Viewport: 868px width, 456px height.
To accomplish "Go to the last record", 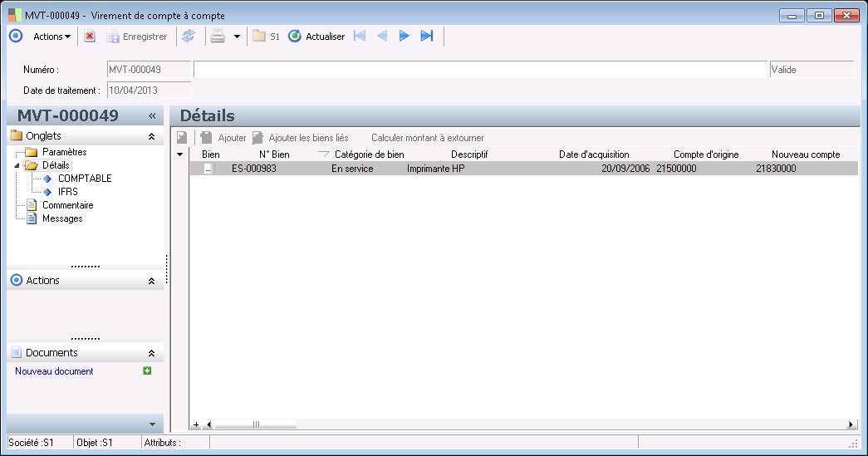I will click(426, 36).
